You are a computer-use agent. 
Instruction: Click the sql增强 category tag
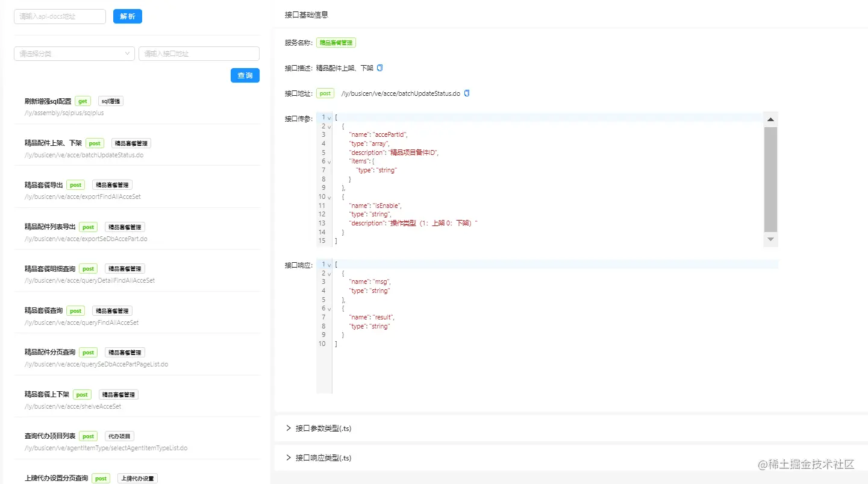[x=111, y=101]
